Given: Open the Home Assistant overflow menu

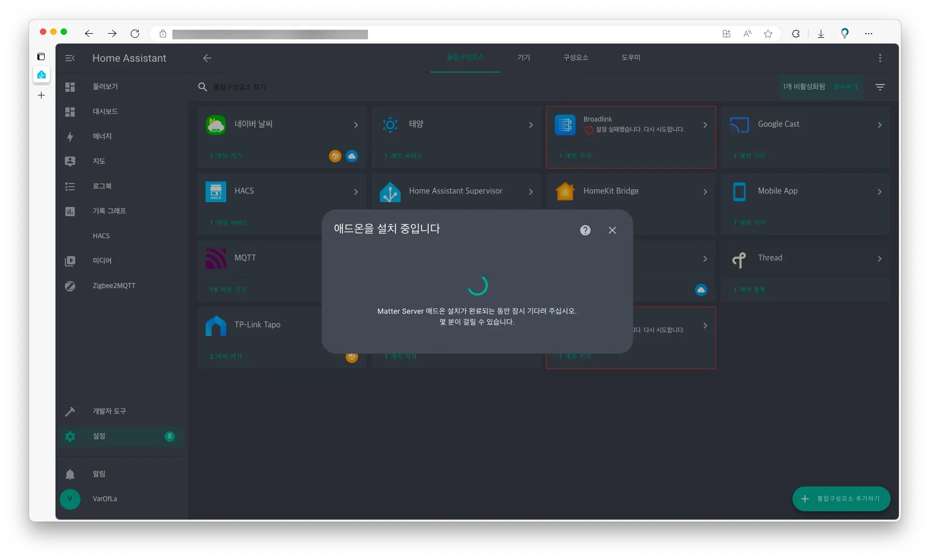Looking at the screenshot, I should [880, 58].
